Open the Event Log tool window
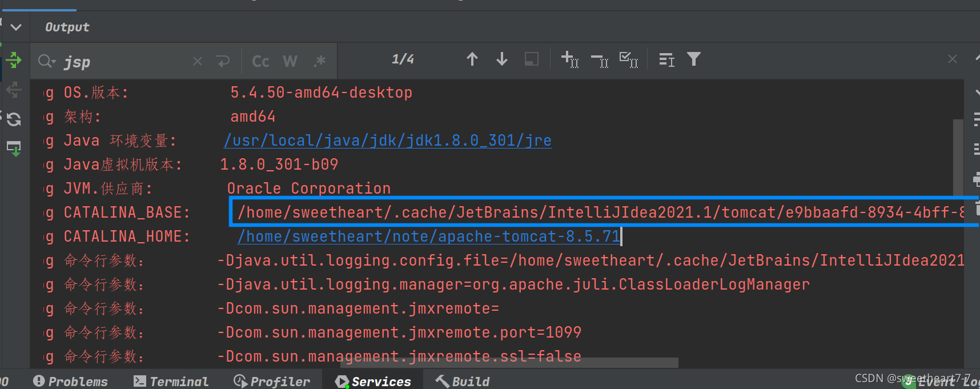 [941, 382]
